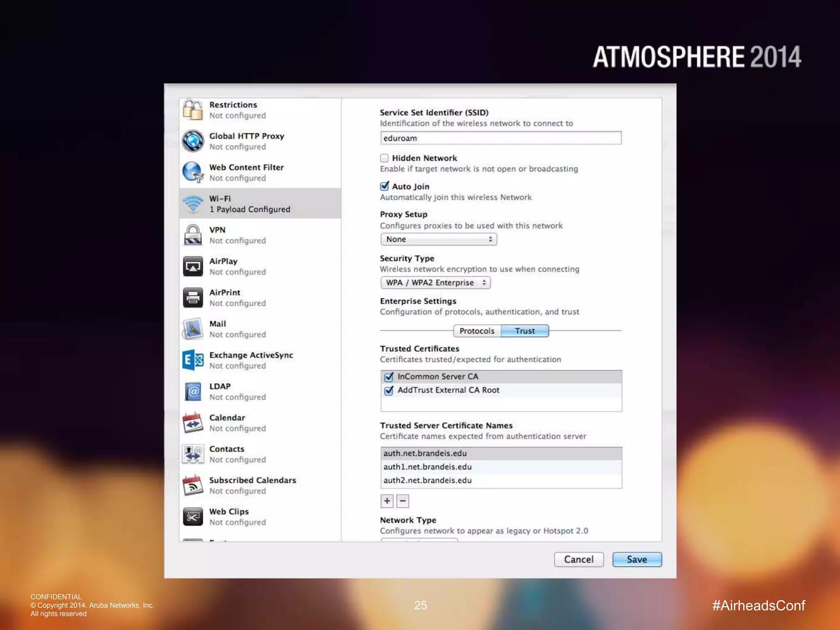Switch to the Protocols tab
840x630 pixels.
pyautogui.click(x=477, y=331)
